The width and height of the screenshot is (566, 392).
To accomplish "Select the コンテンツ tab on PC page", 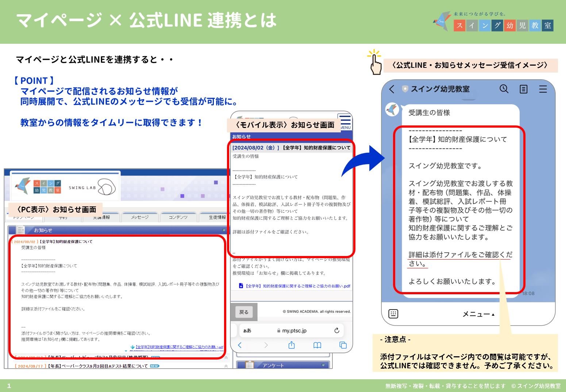I will pos(178,217).
